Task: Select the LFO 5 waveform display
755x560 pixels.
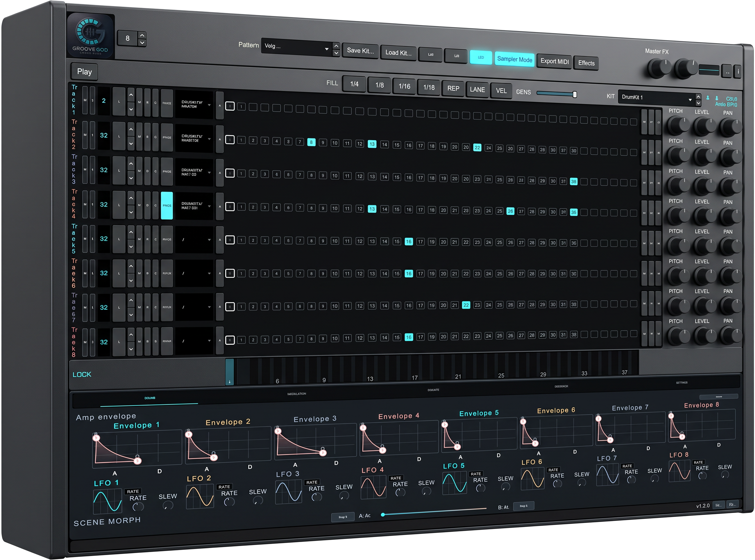Action: [x=455, y=483]
